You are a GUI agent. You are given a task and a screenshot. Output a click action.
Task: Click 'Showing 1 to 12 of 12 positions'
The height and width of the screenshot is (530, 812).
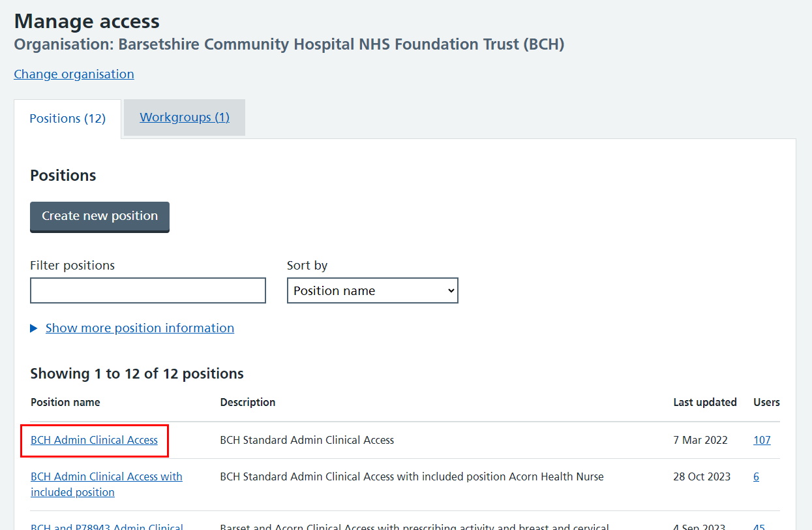[137, 373]
